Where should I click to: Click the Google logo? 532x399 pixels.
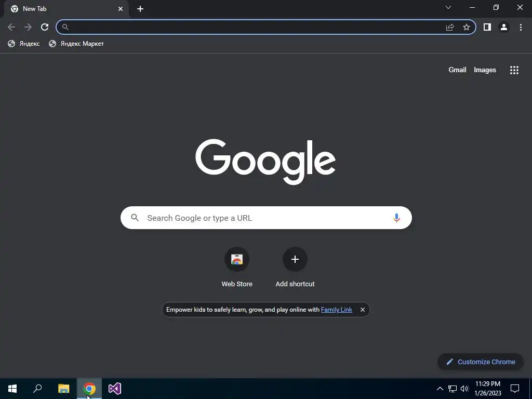coord(265,162)
